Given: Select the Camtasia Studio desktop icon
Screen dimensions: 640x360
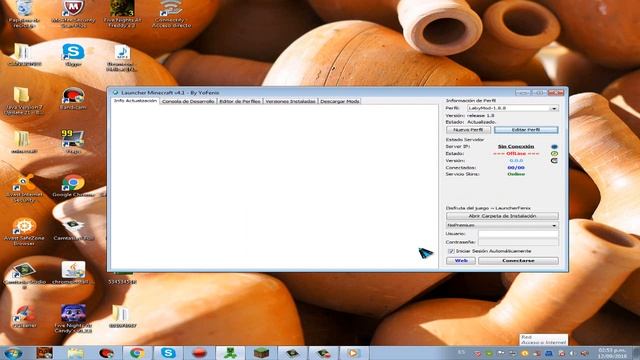Looking at the screenshot, I should 24,275.
